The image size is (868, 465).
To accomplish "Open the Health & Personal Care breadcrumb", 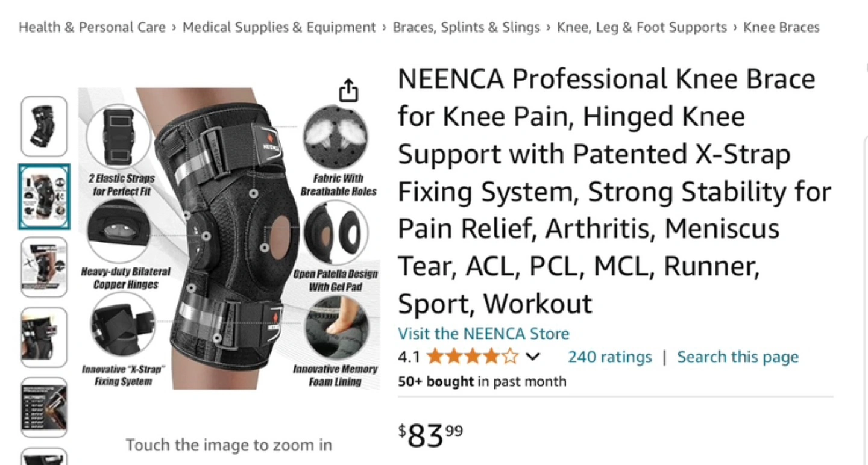I will click(92, 27).
